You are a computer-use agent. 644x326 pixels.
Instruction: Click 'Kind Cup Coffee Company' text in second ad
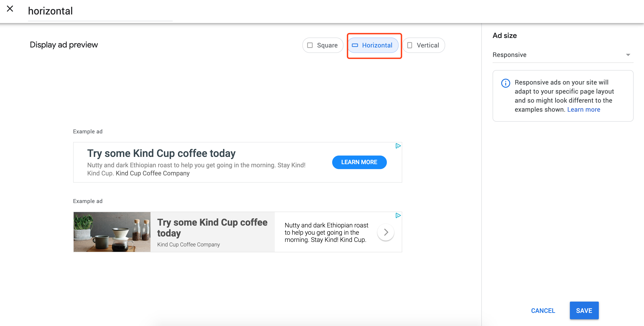tap(188, 244)
